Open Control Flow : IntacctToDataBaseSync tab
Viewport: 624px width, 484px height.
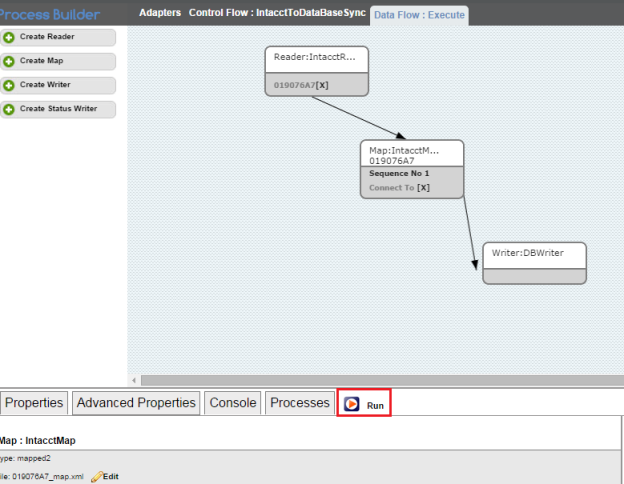click(x=278, y=13)
